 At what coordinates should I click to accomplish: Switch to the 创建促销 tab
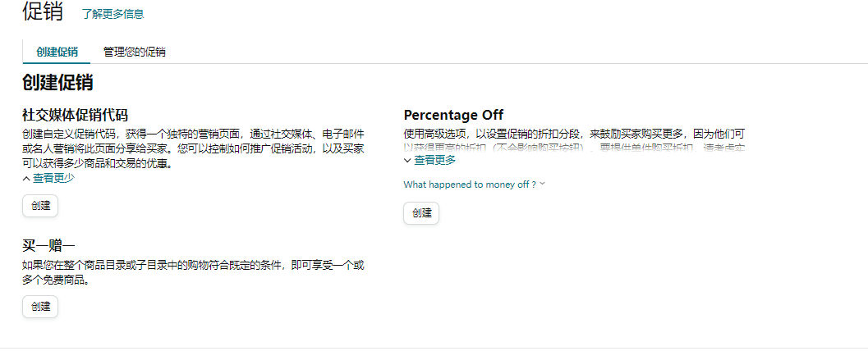click(x=57, y=52)
